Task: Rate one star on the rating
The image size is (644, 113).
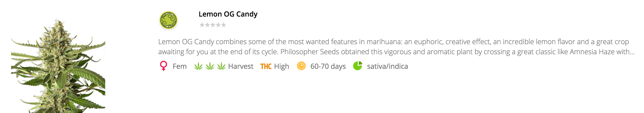Action: coord(202,25)
